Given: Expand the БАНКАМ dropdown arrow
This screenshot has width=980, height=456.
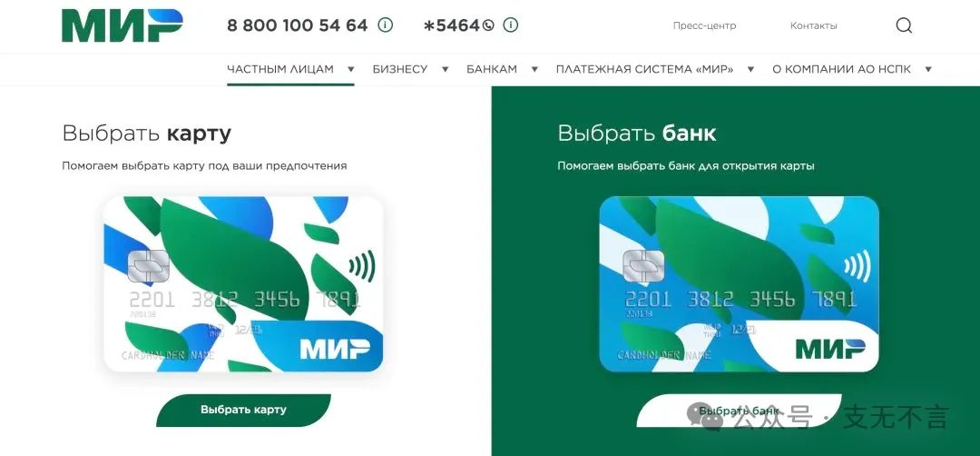Looking at the screenshot, I should click(x=534, y=69).
